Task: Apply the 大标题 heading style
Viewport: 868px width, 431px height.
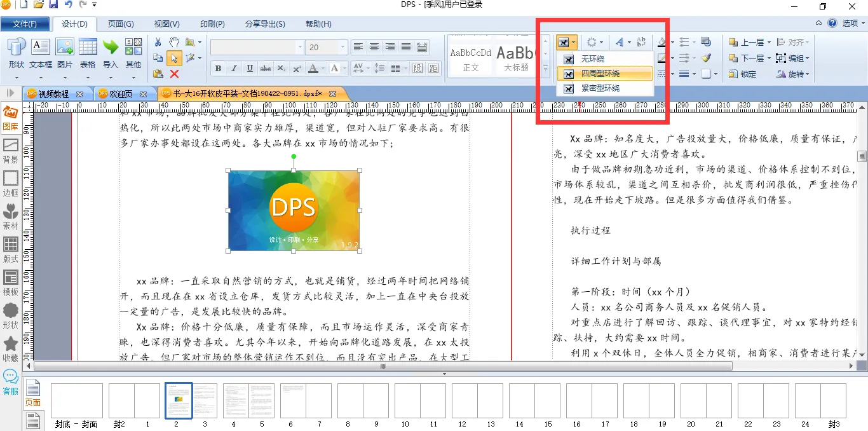Action: (516, 57)
